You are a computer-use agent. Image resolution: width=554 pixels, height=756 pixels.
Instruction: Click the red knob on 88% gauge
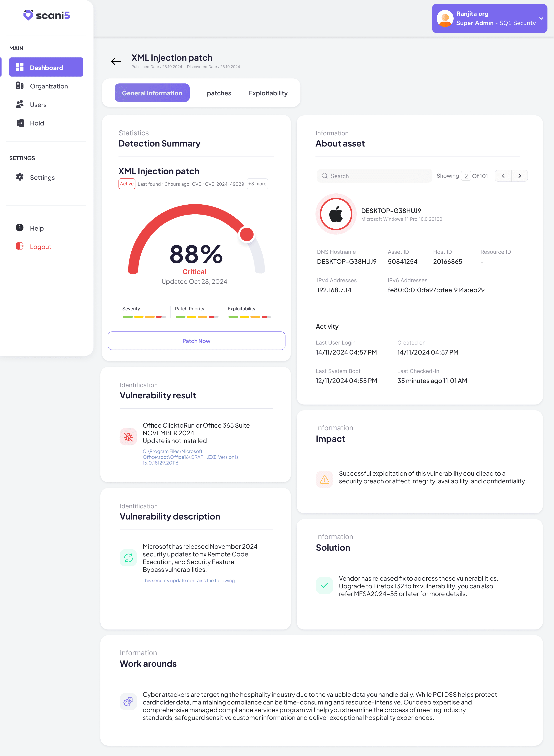(x=247, y=234)
